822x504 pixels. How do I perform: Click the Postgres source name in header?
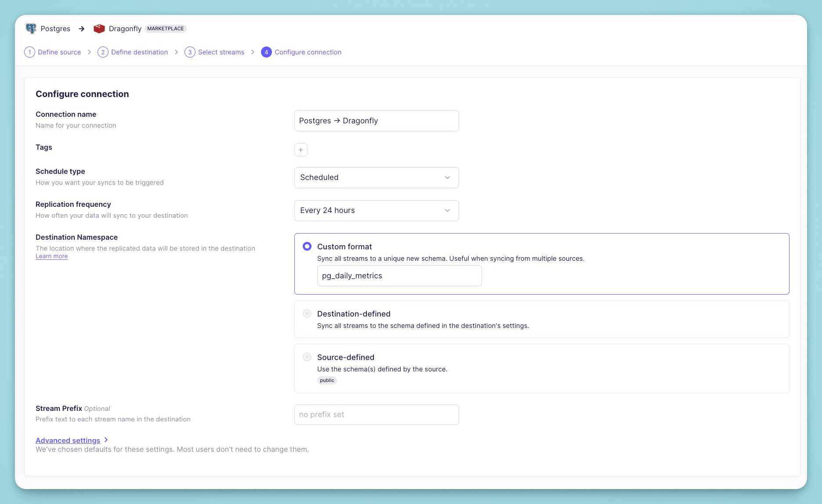tap(55, 29)
